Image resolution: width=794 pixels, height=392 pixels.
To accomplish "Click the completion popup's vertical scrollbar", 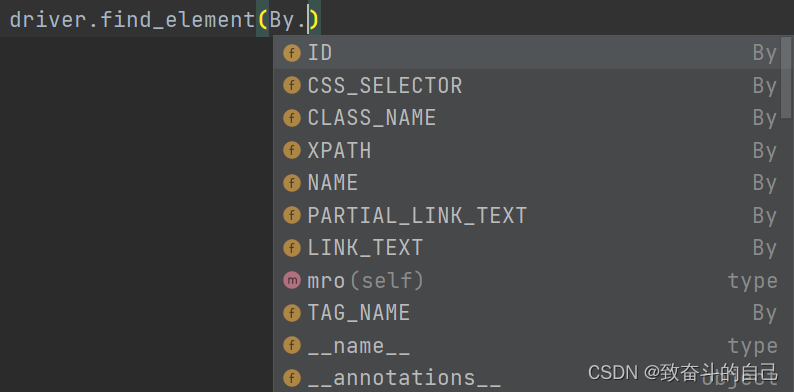I will (786, 77).
